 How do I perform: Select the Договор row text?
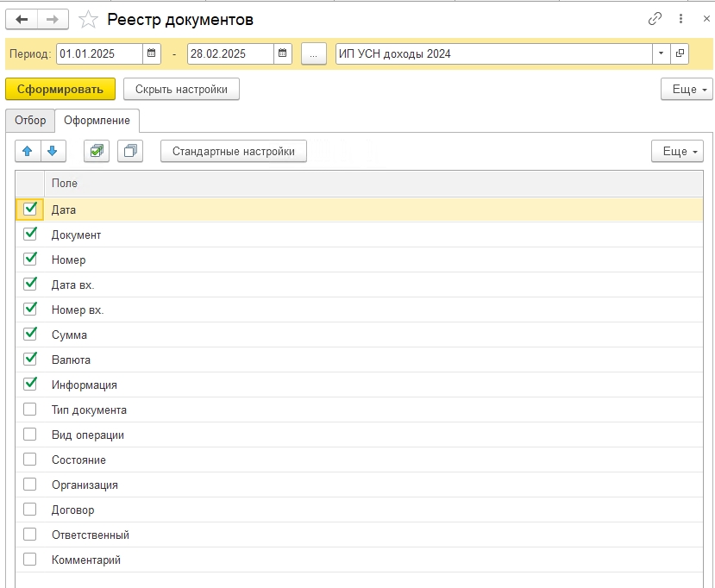point(73,510)
